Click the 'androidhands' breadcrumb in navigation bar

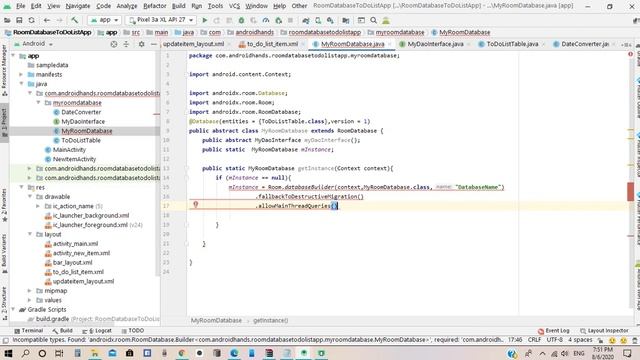(x=251, y=32)
